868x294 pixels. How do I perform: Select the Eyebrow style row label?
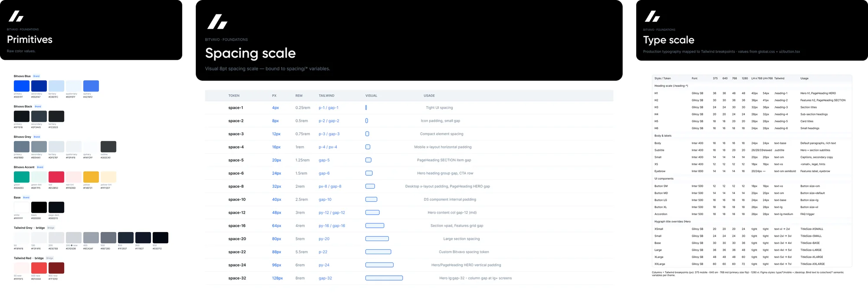660,171
